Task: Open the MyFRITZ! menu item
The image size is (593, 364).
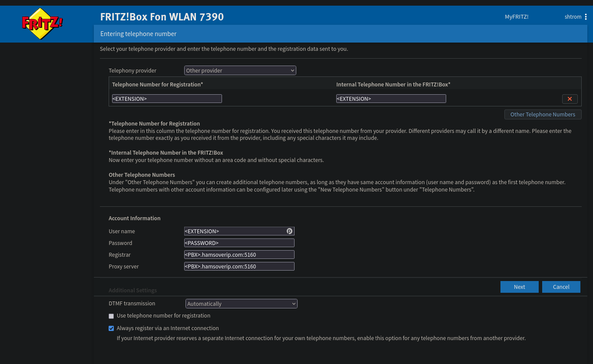Action: pyautogui.click(x=517, y=17)
